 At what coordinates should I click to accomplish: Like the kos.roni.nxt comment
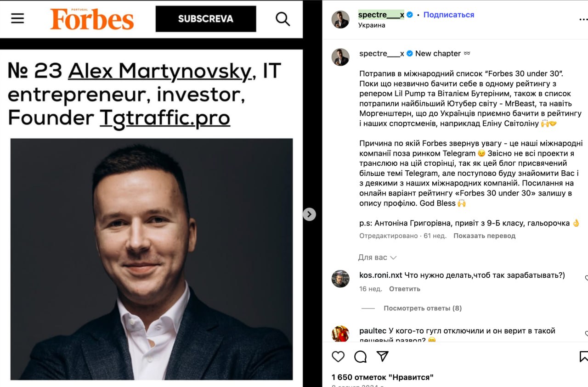pos(586,278)
